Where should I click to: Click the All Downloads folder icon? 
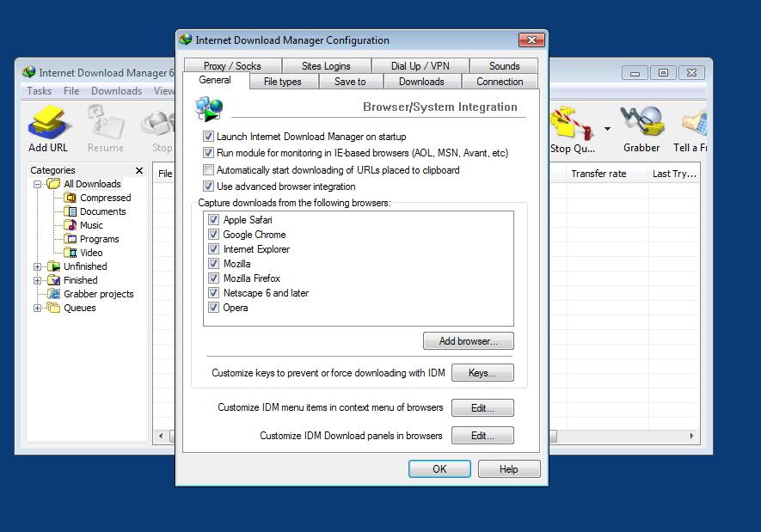53,184
